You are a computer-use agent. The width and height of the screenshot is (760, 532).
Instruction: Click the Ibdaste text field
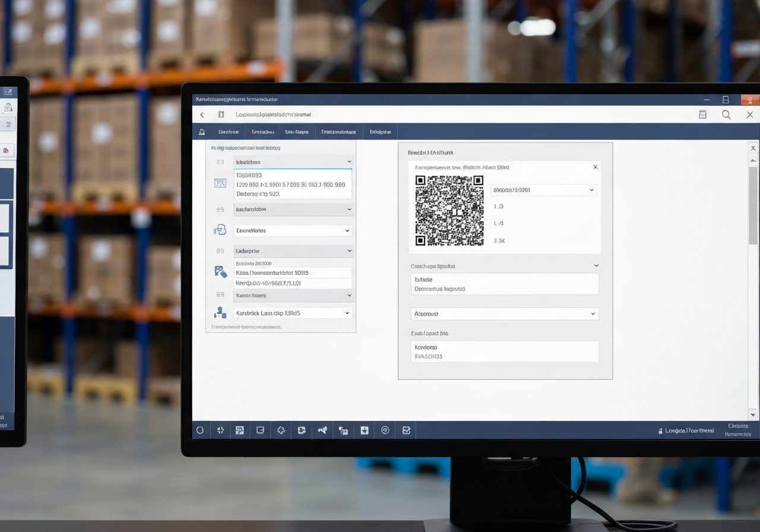coord(505,284)
